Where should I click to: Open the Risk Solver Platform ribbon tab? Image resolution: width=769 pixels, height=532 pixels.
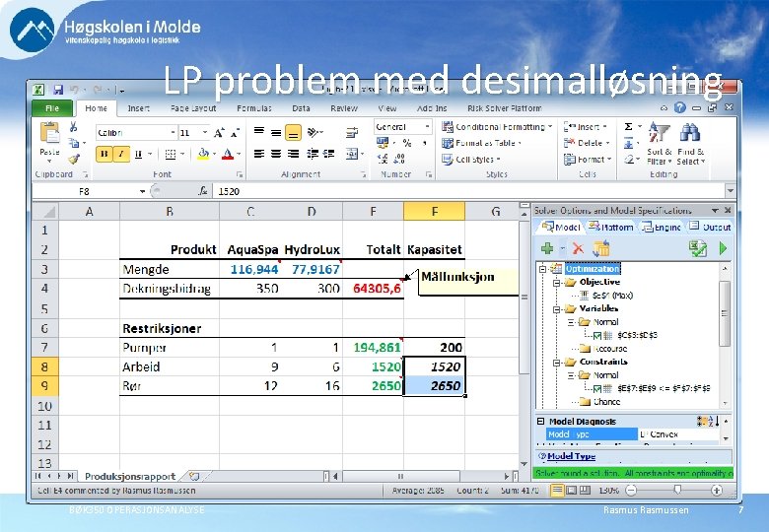coord(504,108)
